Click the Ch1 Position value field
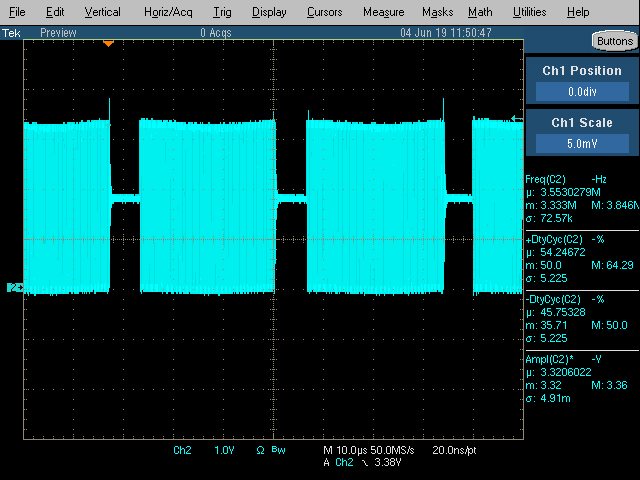 [582, 91]
